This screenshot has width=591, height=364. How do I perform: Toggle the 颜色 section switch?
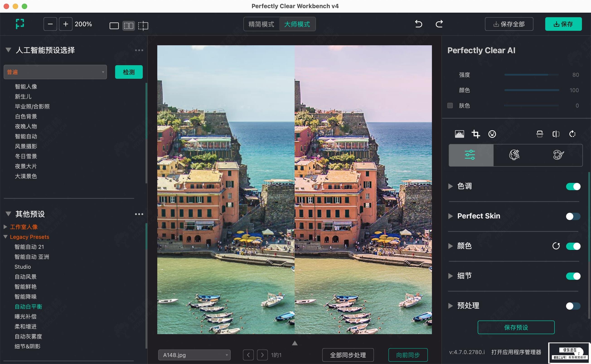pos(573,246)
